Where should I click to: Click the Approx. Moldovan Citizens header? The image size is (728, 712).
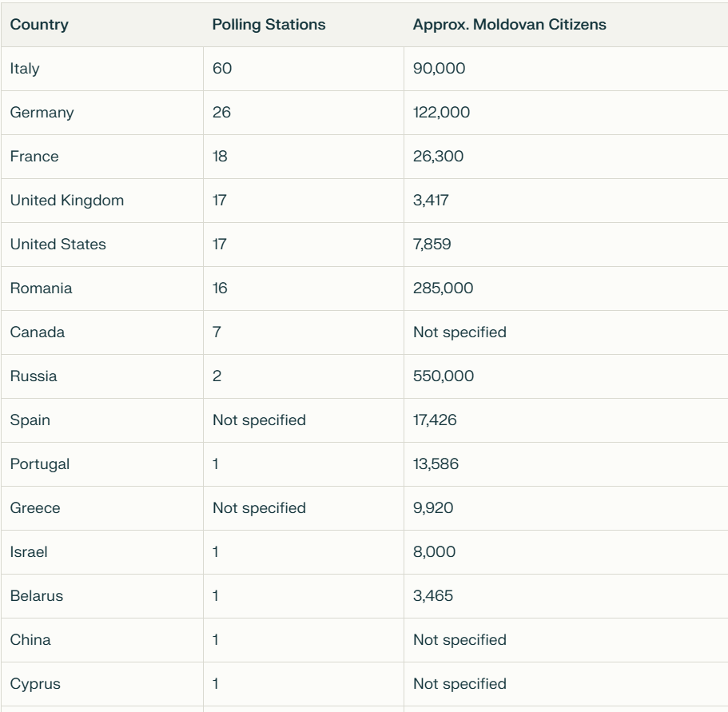pos(509,25)
